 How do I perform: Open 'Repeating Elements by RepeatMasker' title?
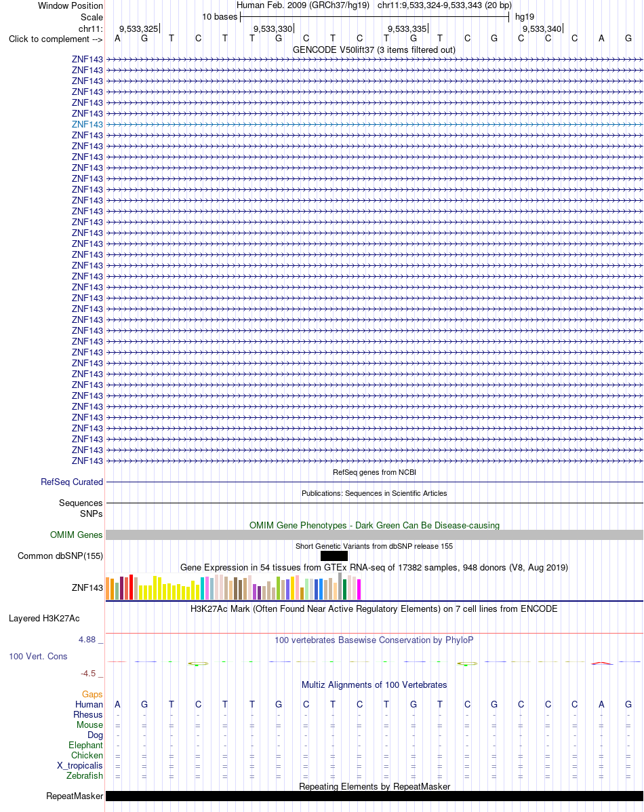click(374, 787)
